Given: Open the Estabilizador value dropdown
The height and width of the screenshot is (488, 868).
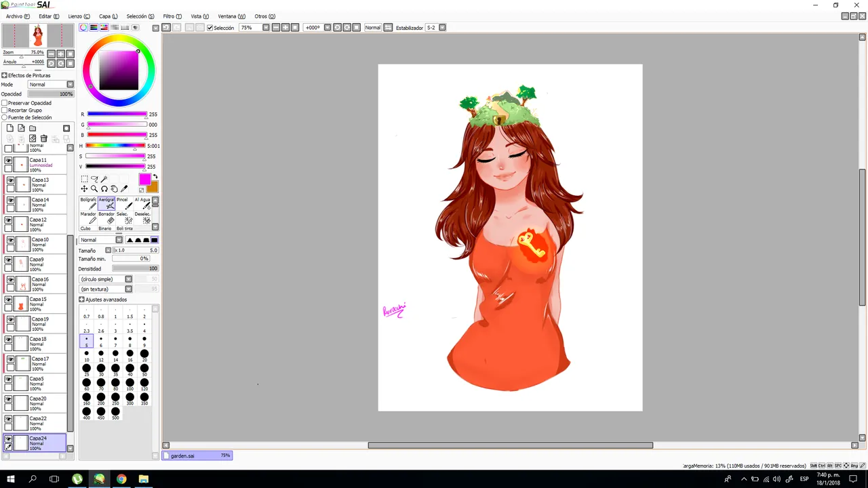Looking at the screenshot, I should tap(442, 28).
